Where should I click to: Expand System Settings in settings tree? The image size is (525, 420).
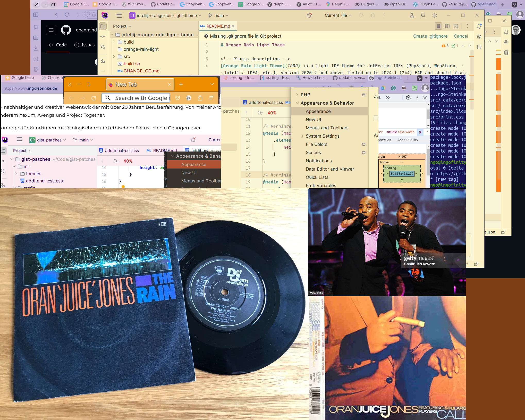(302, 136)
